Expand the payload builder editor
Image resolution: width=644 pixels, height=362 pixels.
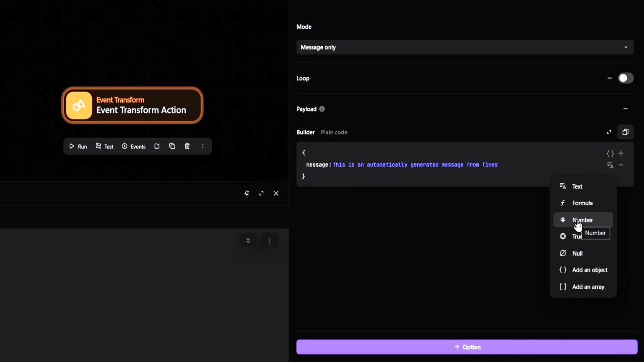tap(609, 132)
